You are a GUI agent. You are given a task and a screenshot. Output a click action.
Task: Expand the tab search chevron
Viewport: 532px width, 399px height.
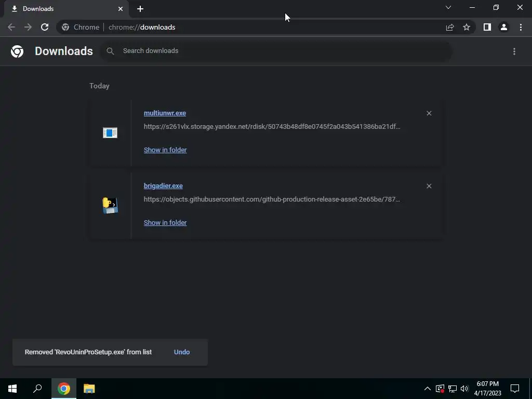coord(448,7)
